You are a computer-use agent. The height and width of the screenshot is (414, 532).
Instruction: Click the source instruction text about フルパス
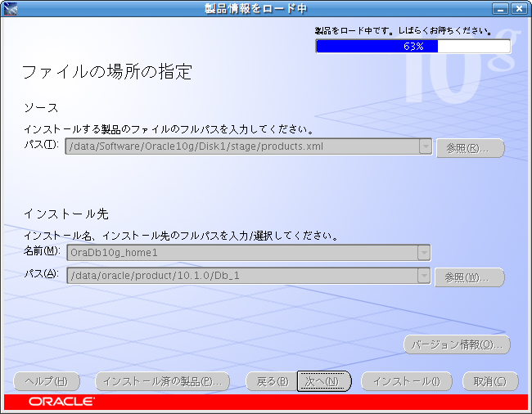point(169,129)
